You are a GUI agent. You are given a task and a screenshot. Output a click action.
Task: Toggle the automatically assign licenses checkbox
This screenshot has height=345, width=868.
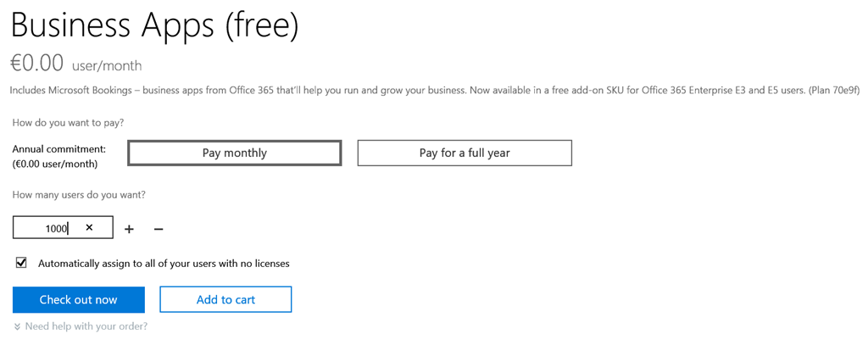tap(21, 263)
